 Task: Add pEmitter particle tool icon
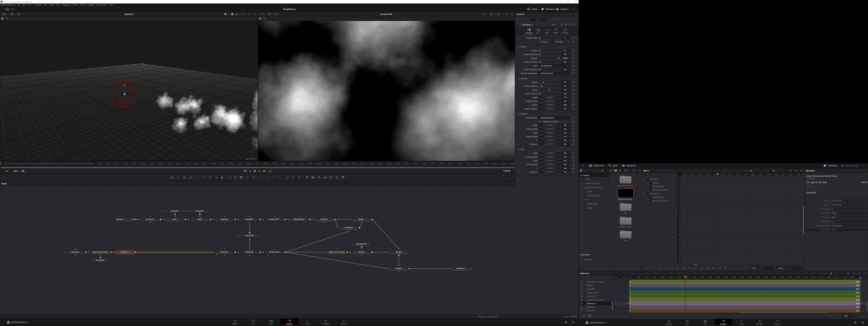287,177
